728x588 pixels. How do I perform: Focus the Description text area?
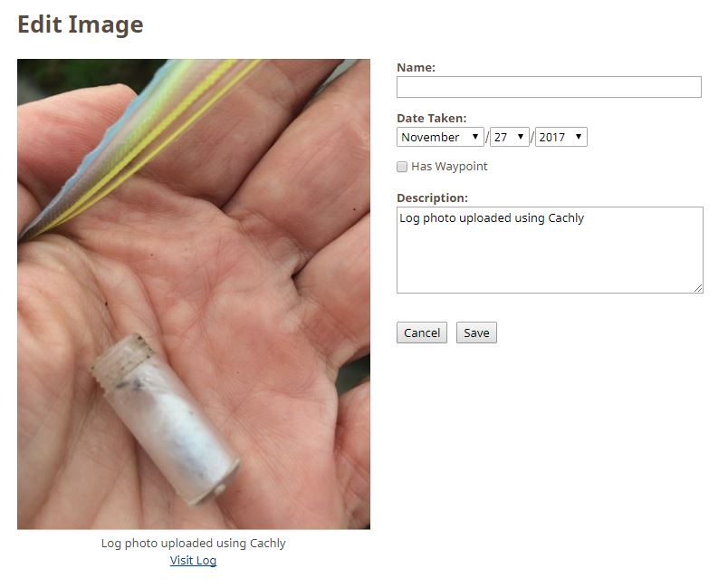click(x=550, y=250)
